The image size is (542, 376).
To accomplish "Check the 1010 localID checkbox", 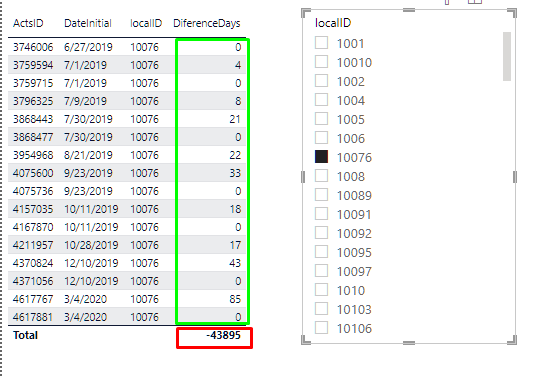I will tap(321, 290).
